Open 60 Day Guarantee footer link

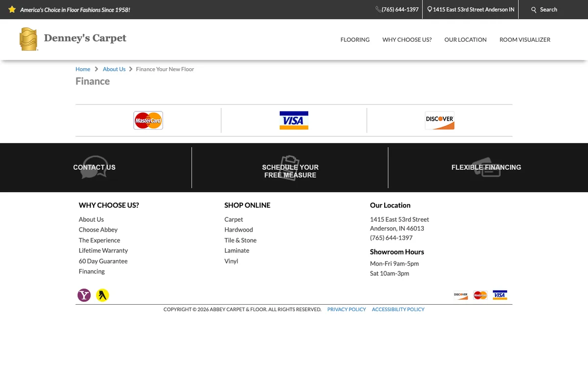click(x=103, y=261)
